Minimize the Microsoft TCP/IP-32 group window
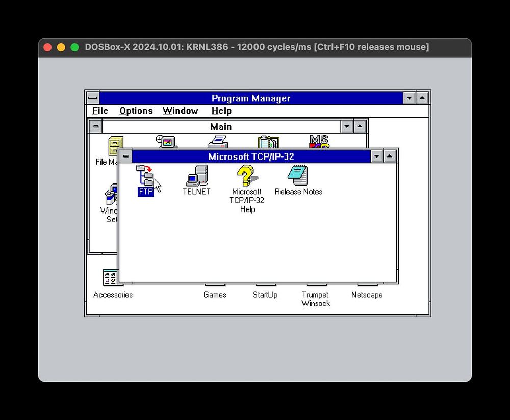Viewport: 510px width, 420px height. click(x=377, y=156)
